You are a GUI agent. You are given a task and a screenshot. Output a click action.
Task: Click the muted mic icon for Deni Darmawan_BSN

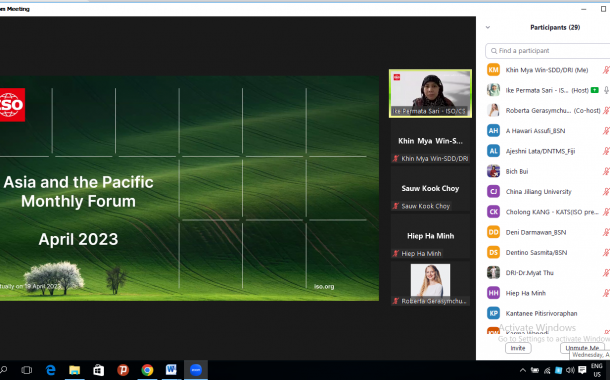pos(606,232)
